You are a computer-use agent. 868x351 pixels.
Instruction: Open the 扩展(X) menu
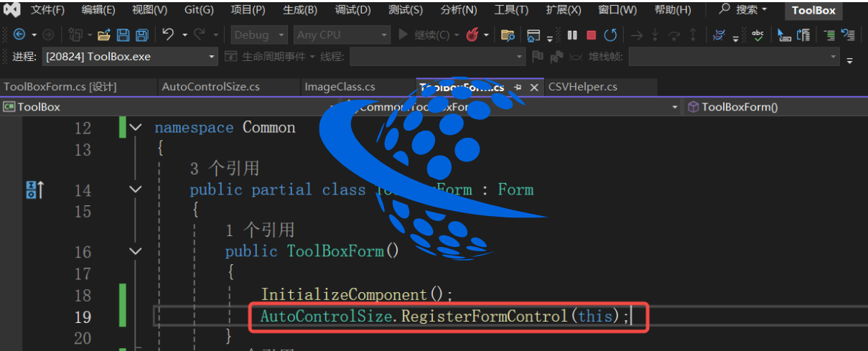pyautogui.click(x=564, y=10)
